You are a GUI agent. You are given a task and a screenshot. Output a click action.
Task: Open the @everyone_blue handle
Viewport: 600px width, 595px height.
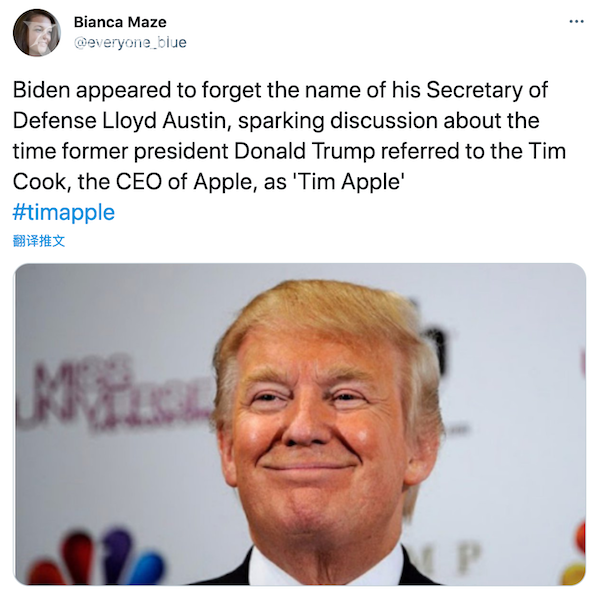coord(130,42)
